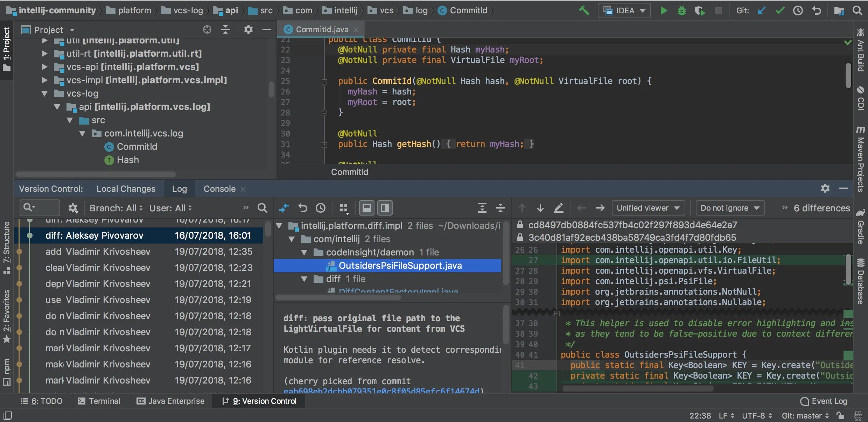
Task: Toggle the read-only lock in status bar
Action: tap(840, 415)
